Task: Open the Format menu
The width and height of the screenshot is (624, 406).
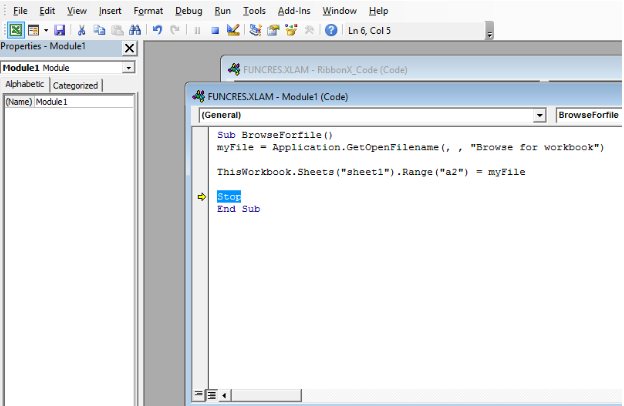Action: pos(148,11)
